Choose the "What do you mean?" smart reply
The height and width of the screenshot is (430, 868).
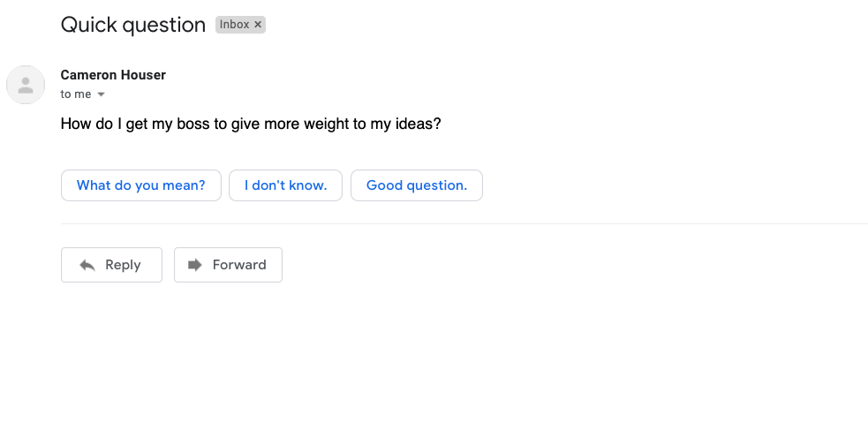coord(141,185)
